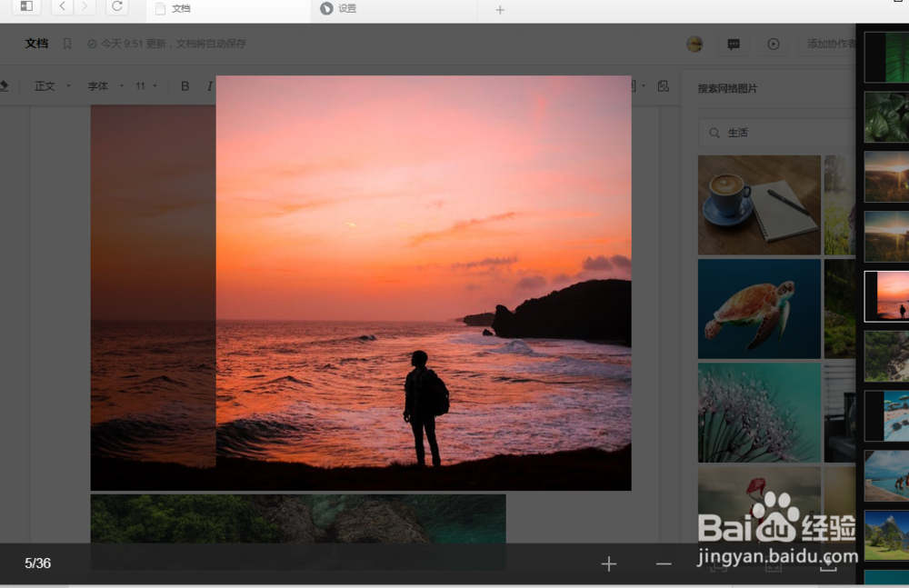Viewport: 909px width, 588px height.
Task: Switch to the 设置 browser tab
Action: [395, 9]
